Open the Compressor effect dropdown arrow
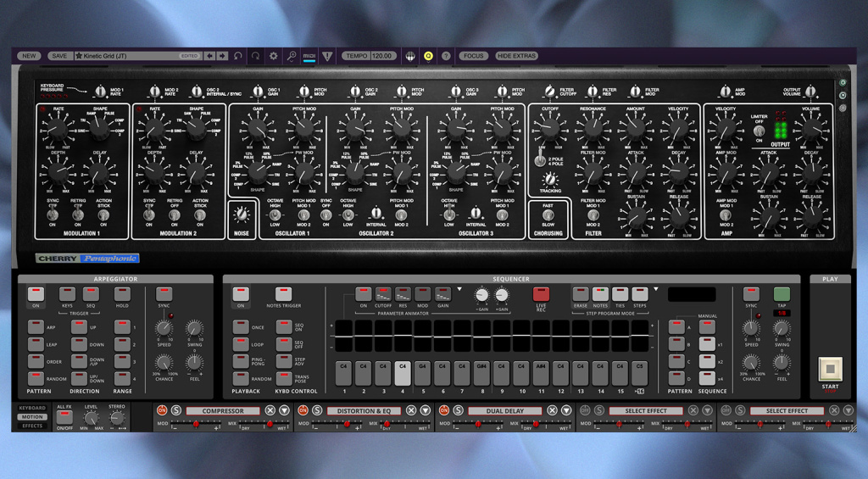Viewport: 868px width, 479px height. point(284,410)
